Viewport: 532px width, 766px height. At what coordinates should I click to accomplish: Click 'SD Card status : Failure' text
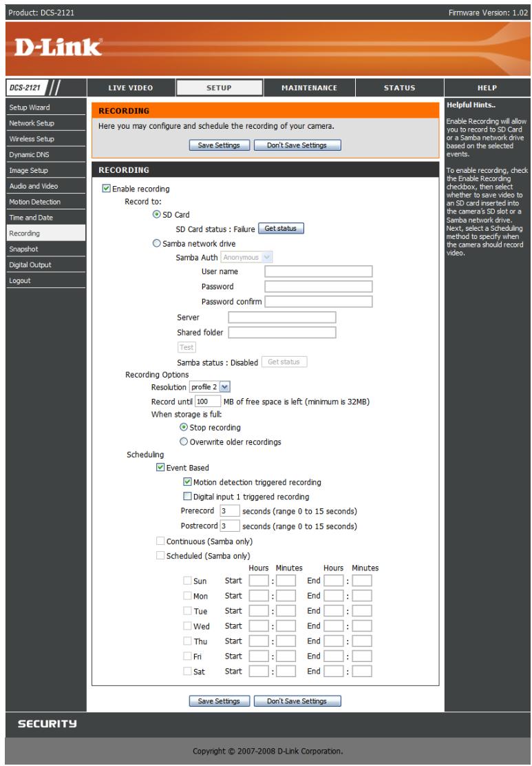click(215, 229)
